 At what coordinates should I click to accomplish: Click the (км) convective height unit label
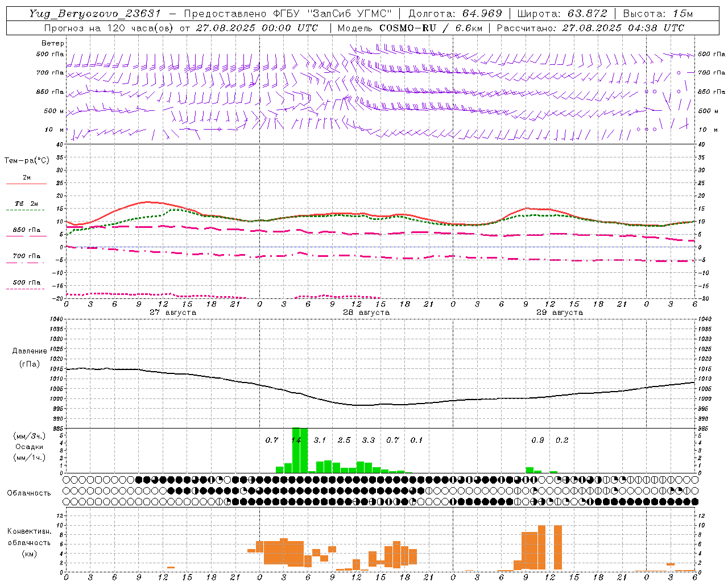pos(29,553)
